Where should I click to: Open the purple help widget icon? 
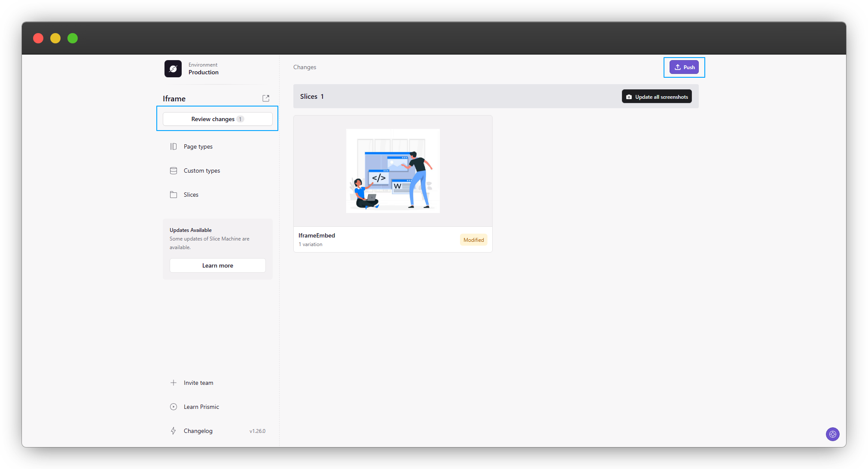tap(833, 434)
